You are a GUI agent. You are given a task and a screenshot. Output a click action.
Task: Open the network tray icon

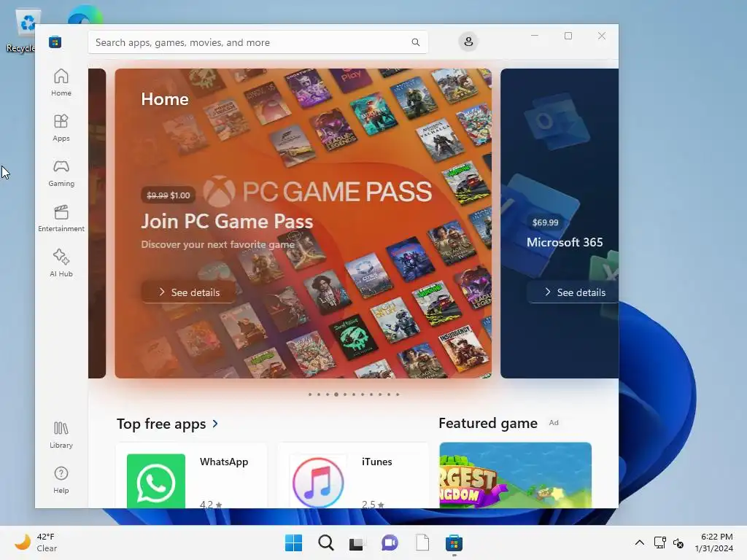tap(659, 542)
